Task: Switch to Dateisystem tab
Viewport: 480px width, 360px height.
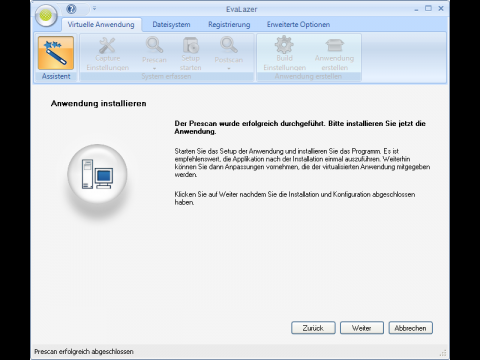Action: [171, 25]
